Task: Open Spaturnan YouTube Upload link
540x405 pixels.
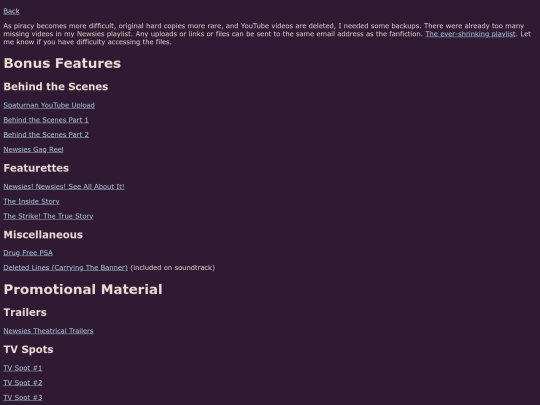Action: 49,105
